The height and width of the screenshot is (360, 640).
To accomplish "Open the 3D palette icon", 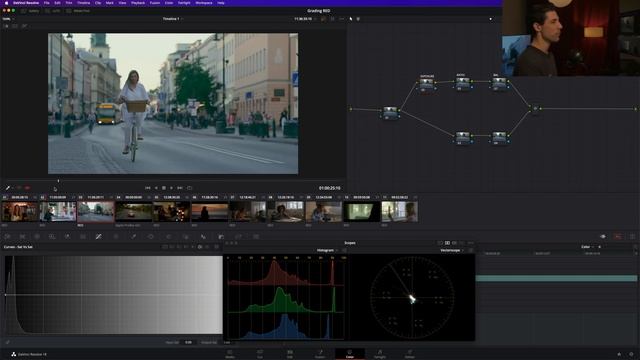I will [256, 236].
